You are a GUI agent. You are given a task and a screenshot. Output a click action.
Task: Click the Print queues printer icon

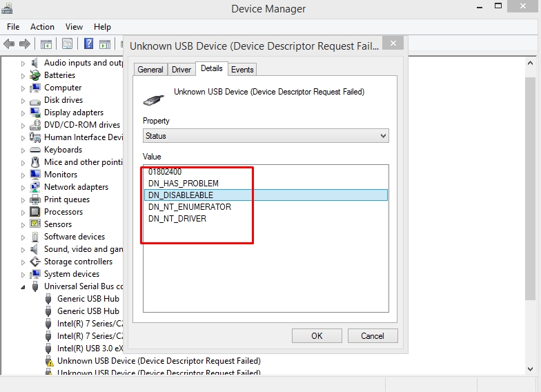click(35, 199)
